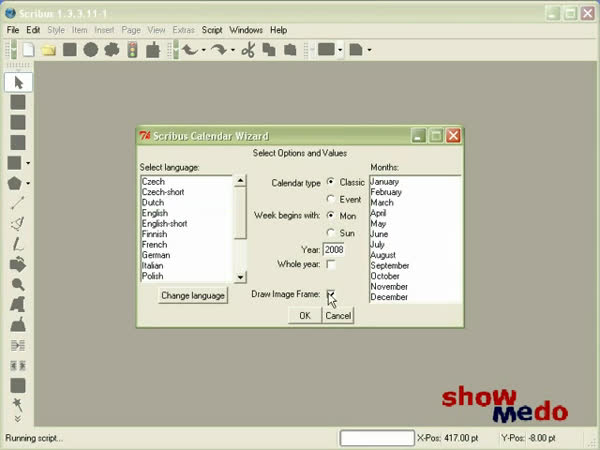Click the Close document toolbar icon
This screenshot has height=450, width=600.
(x=91, y=50)
